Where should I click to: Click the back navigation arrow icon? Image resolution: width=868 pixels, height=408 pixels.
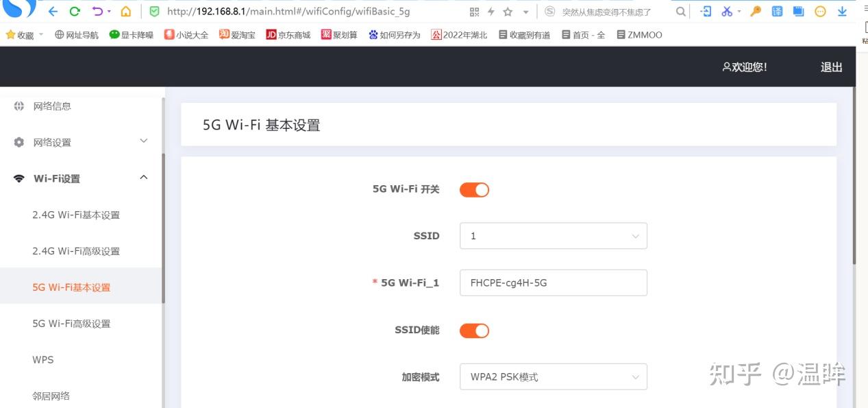(x=52, y=11)
